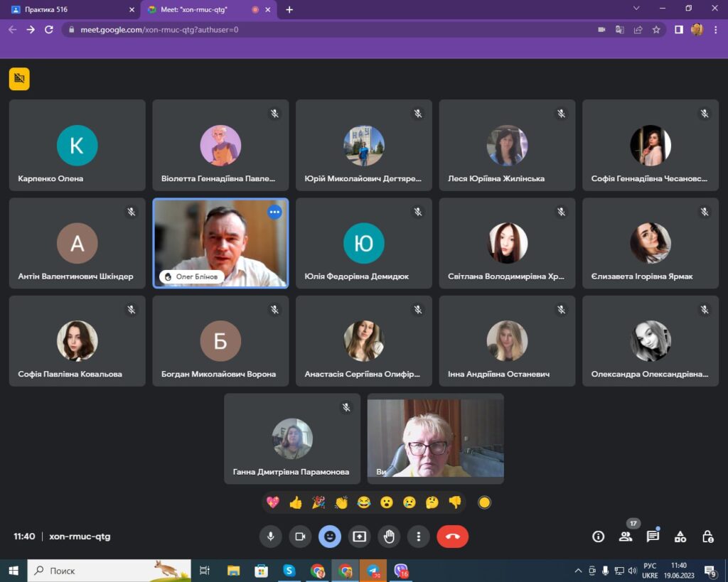Send the thumbs down reaction

pos(454,502)
